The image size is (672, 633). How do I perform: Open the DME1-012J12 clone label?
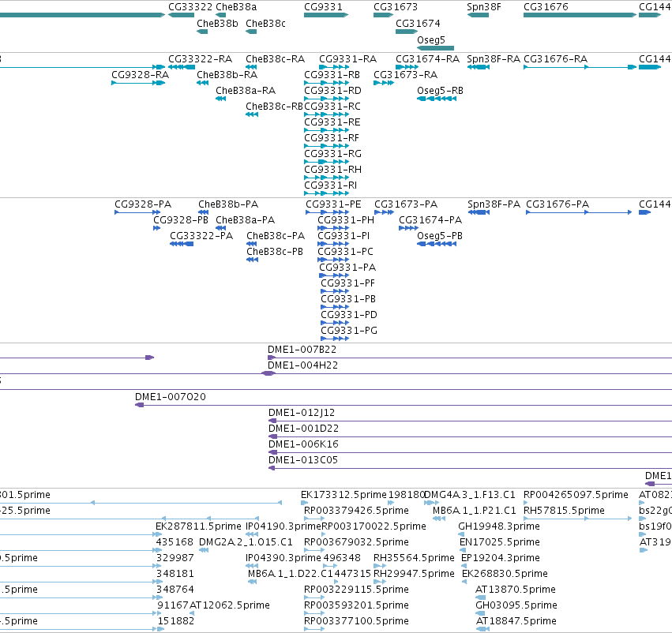coord(302,413)
